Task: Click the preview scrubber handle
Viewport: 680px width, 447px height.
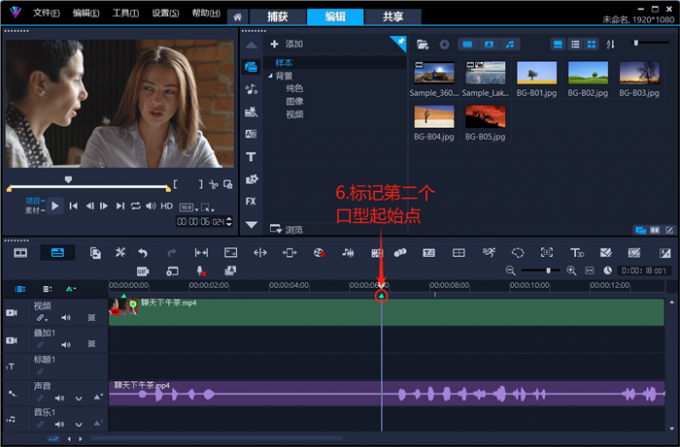Action: (x=68, y=179)
